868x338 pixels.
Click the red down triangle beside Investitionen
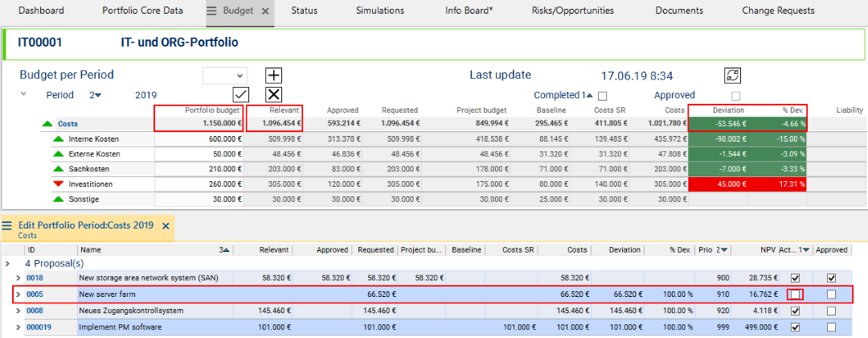point(58,183)
